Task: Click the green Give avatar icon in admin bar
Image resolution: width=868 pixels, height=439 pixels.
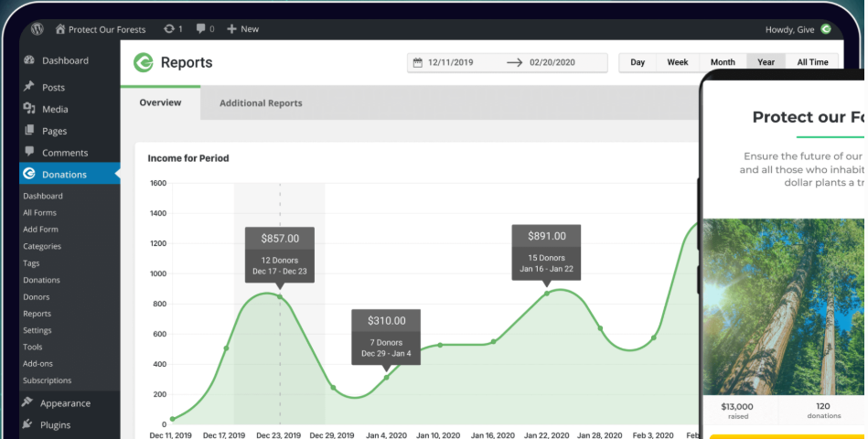Action: (825, 28)
